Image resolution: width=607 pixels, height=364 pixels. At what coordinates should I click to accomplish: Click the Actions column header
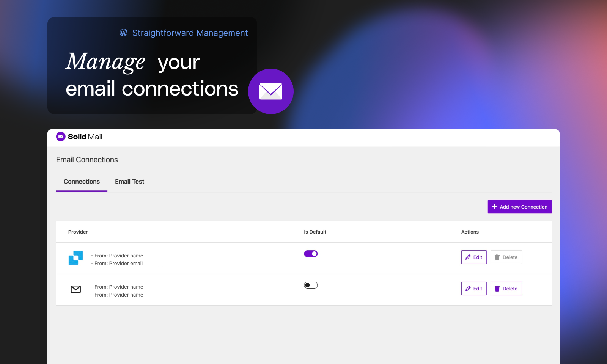point(470,232)
